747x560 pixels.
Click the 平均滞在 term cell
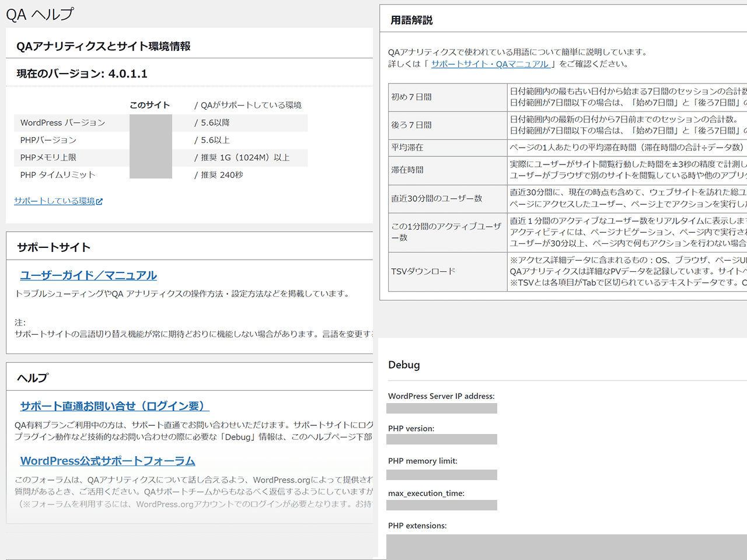click(x=448, y=148)
